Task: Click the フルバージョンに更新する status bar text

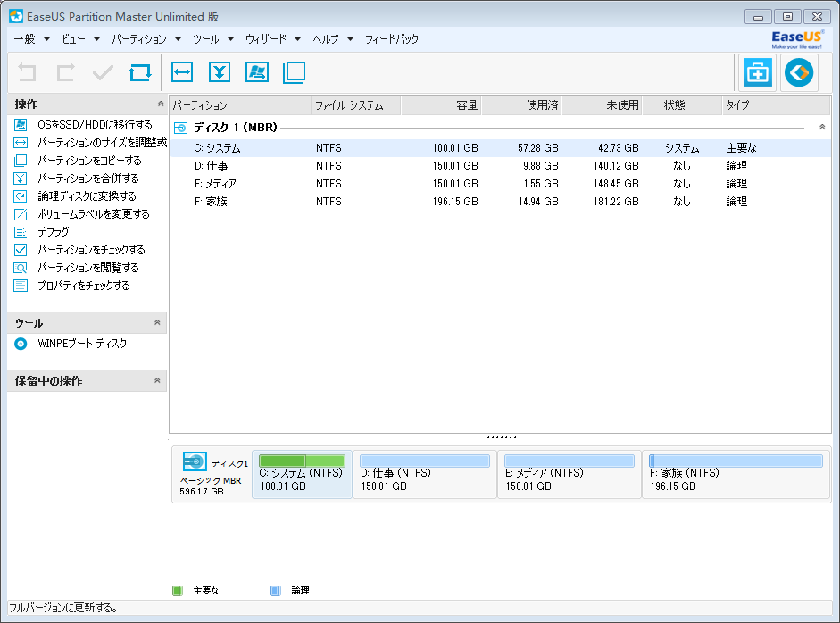Action: pos(63,608)
